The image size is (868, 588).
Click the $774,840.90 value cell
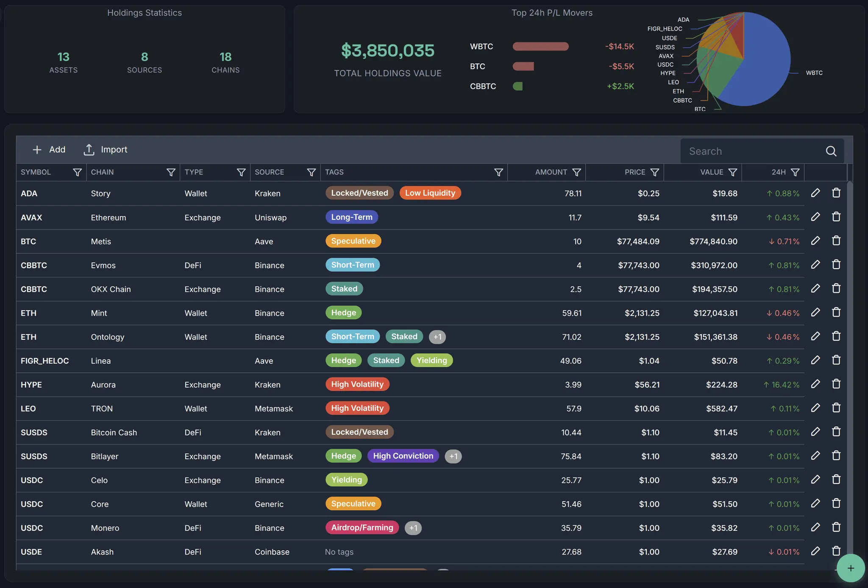(713, 241)
